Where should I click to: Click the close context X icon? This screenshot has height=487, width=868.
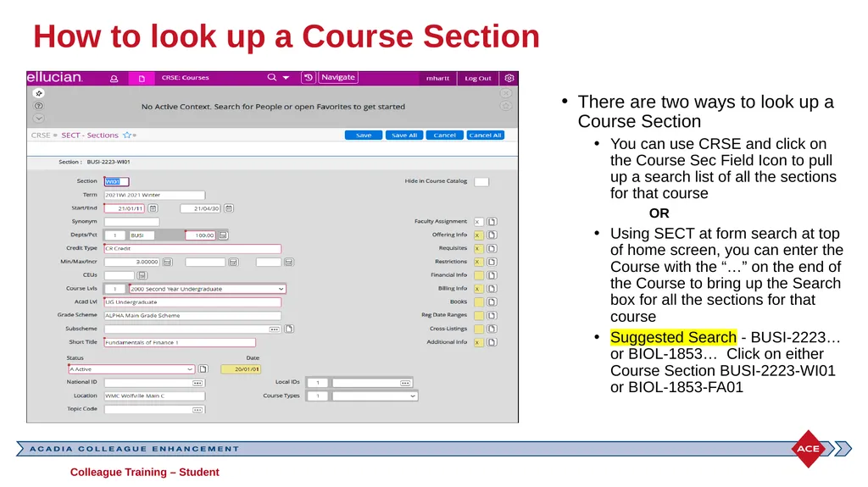tap(506, 93)
